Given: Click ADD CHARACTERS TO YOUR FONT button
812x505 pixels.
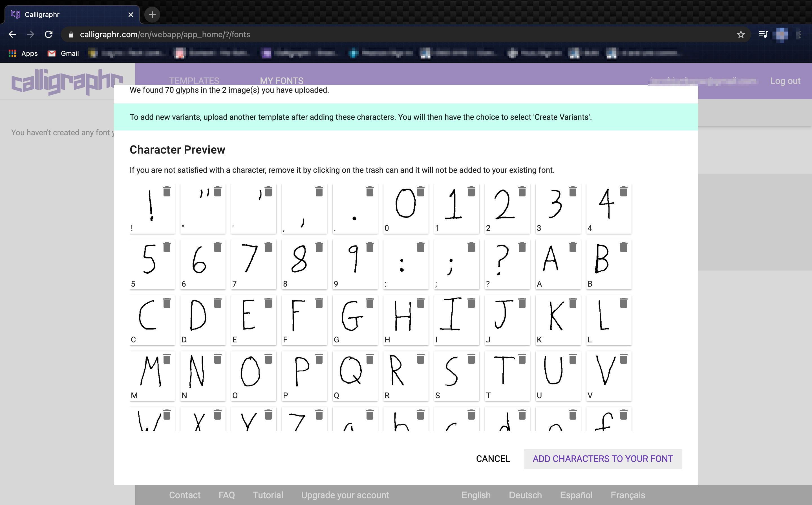Looking at the screenshot, I should coord(602,459).
